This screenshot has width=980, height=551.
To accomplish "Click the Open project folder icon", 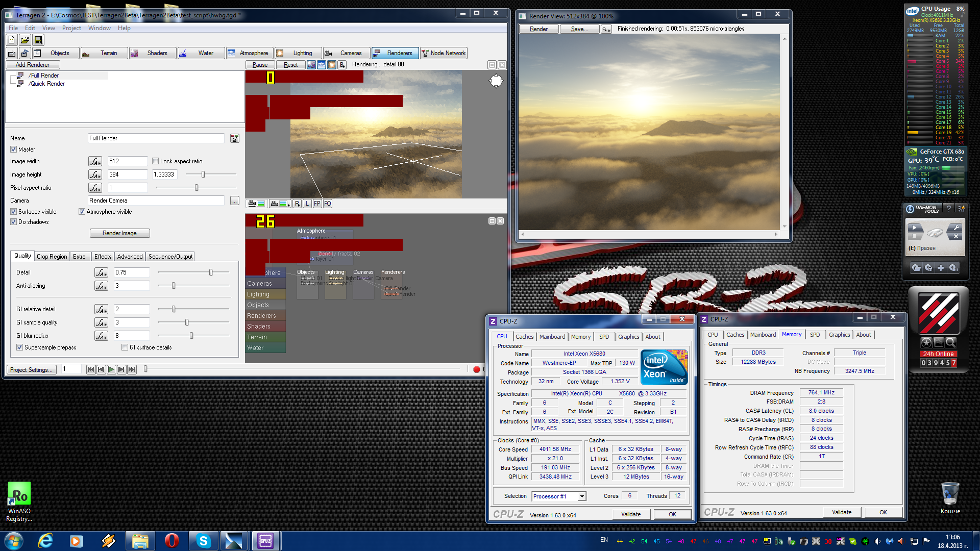I will [x=24, y=40].
